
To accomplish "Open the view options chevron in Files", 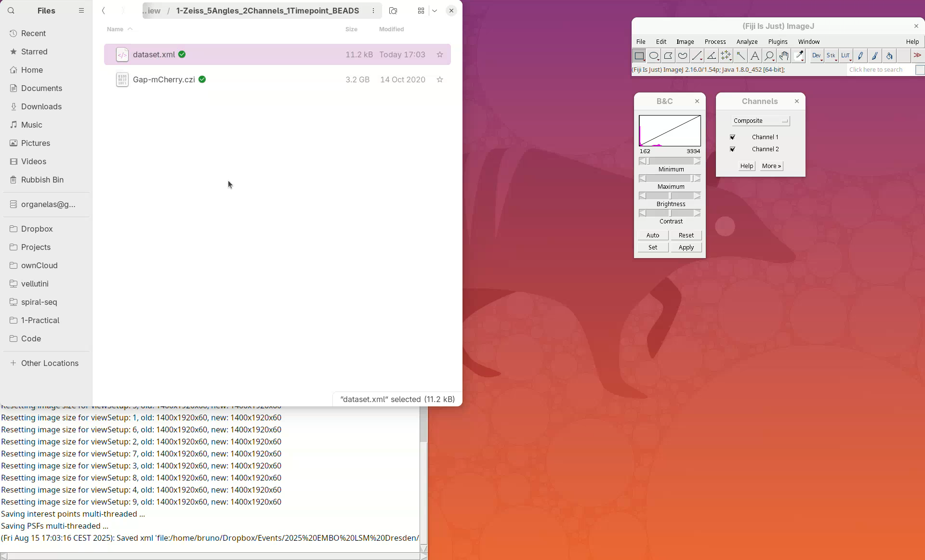I will (435, 11).
